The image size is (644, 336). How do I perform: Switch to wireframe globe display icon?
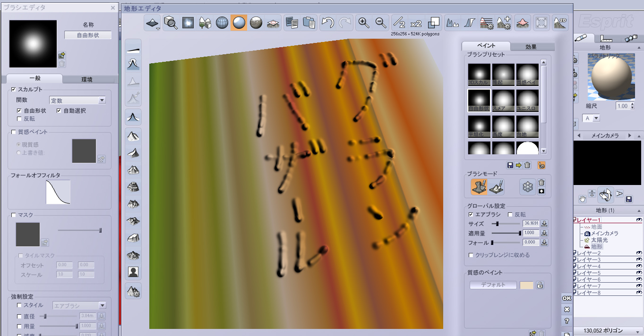pyautogui.click(x=222, y=23)
